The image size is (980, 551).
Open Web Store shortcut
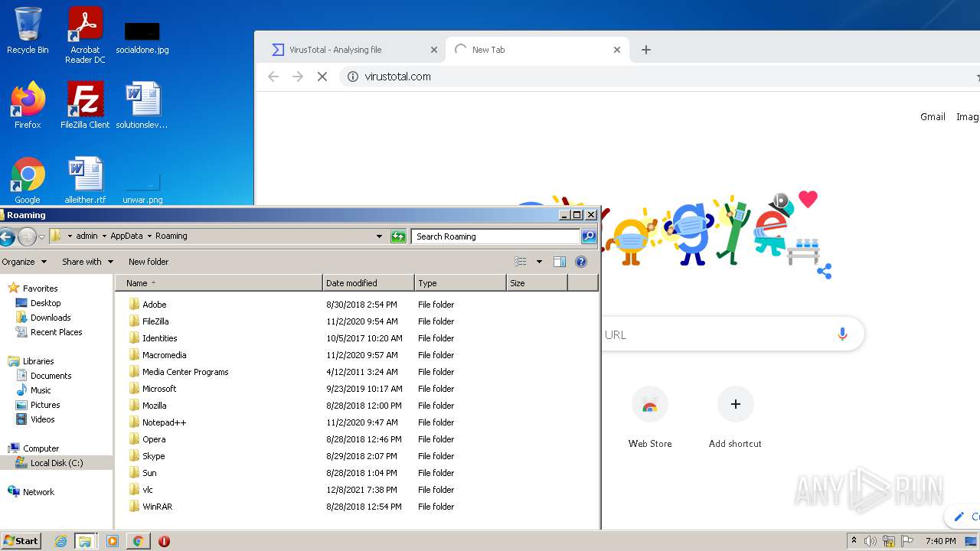[x=650, y=418]
